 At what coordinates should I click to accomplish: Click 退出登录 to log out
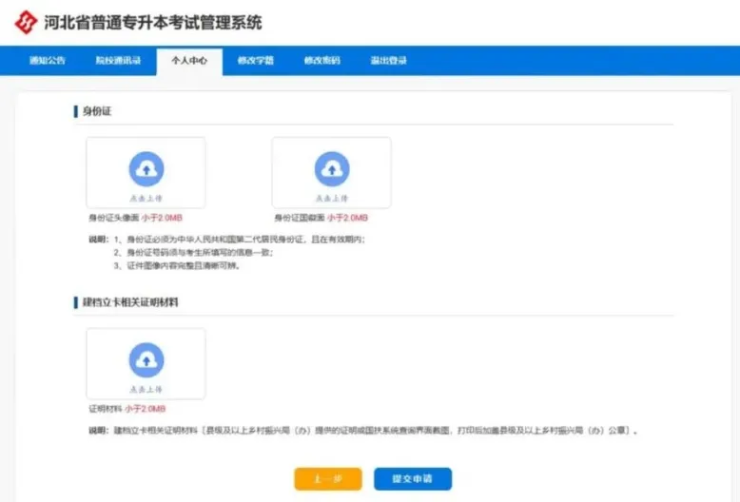tap(388, 61)
